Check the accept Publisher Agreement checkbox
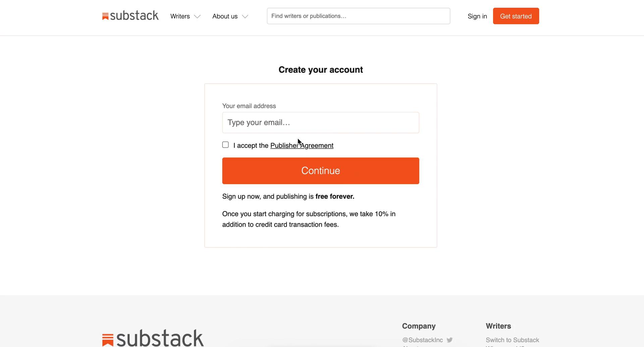The image size is (644, 347). (225, 145)
